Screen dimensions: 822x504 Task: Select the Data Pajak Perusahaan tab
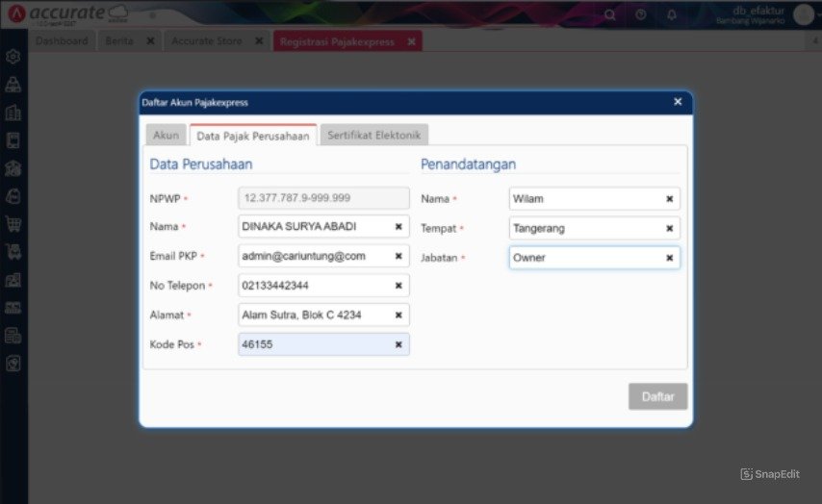tap(253, 136)
